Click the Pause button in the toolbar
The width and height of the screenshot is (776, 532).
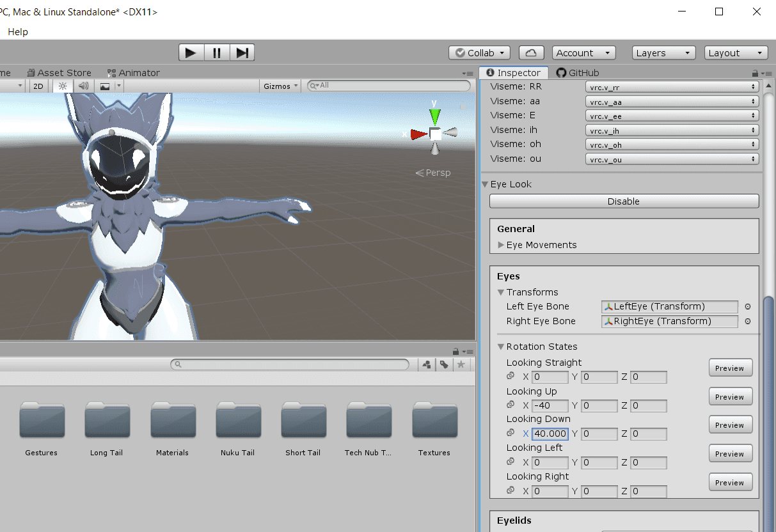tap(217, 53)
